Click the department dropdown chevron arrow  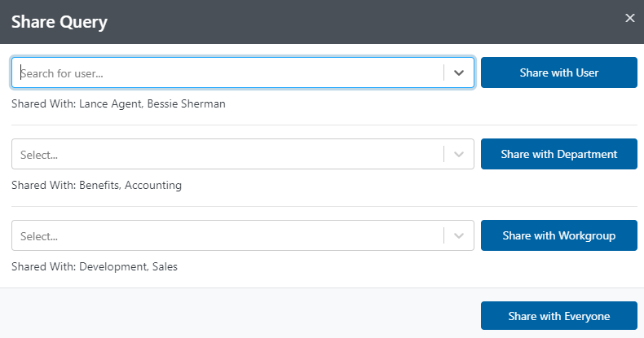459,155
